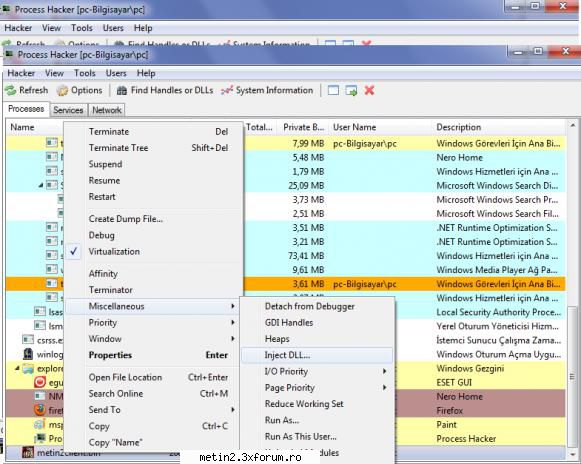Expand the I/O Priority submenu arrow

tap(385, 371)
